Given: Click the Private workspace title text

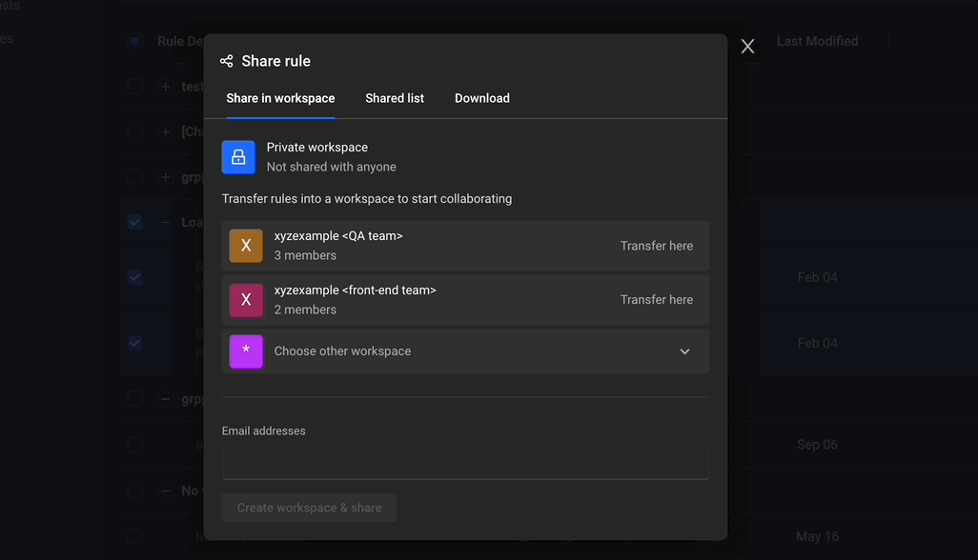Looking at the screenshot, I should click(316, 148).
